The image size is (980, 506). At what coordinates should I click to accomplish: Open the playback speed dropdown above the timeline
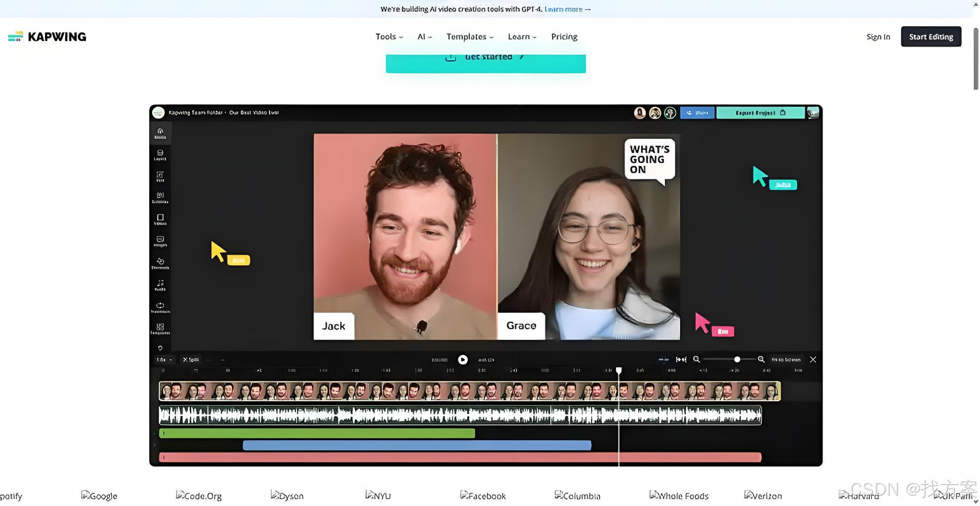164,360
